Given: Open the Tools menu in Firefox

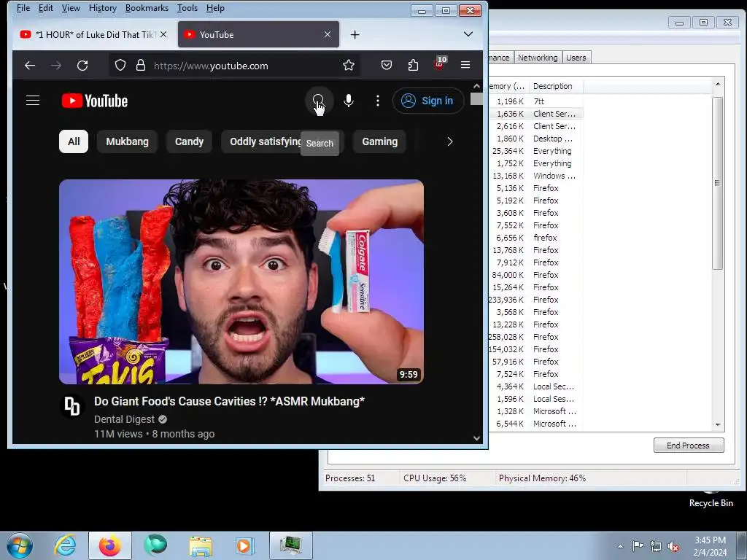Looking at the screenshot, I should (187, 8).
